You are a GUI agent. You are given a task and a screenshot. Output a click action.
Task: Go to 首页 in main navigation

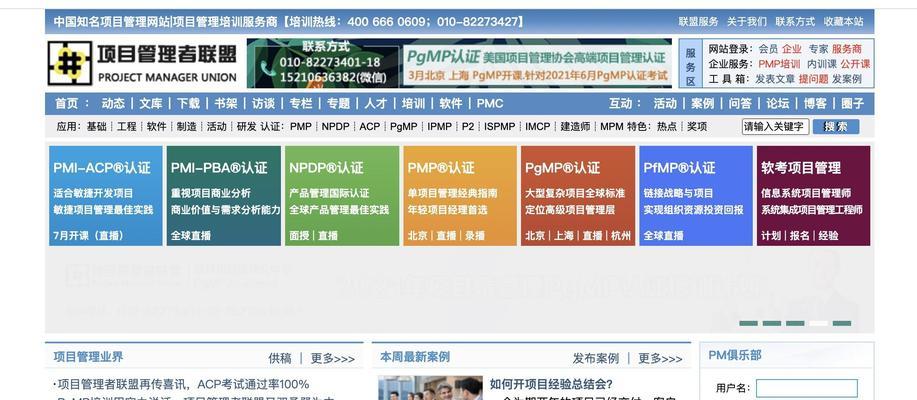(x=66, y=104)
